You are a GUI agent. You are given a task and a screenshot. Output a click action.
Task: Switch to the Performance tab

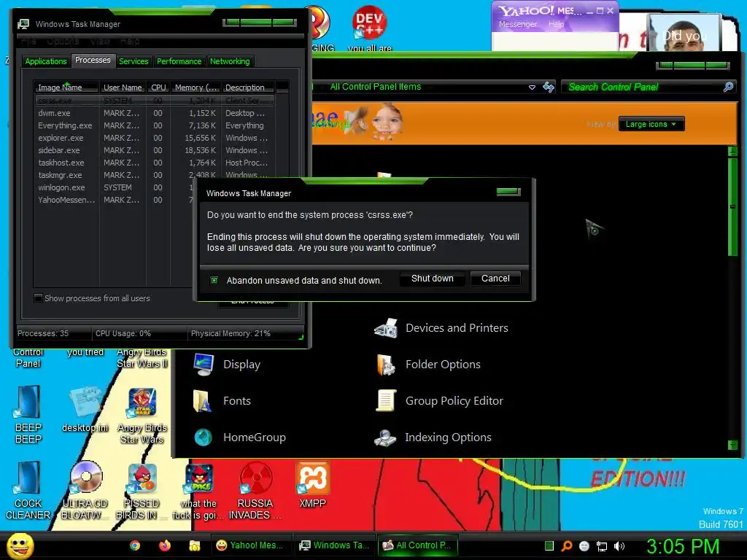tap(179, 61)
